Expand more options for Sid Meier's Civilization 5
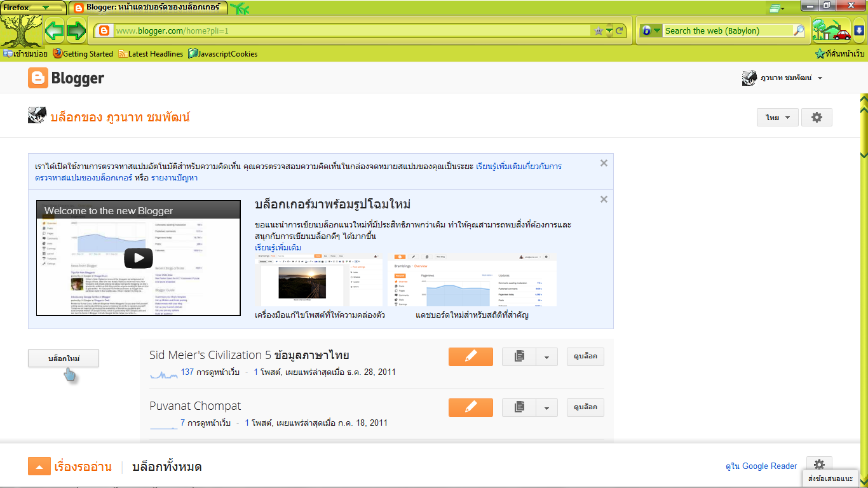The width and height of the screenshot is (868, 488). tap(546, 356)
